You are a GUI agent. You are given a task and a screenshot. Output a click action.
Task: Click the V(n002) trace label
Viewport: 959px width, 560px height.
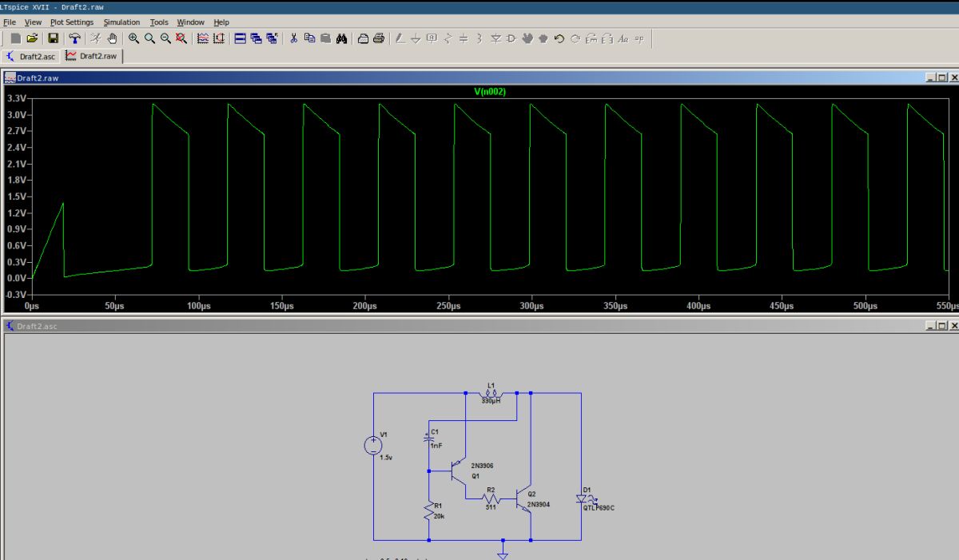point(490,92)
